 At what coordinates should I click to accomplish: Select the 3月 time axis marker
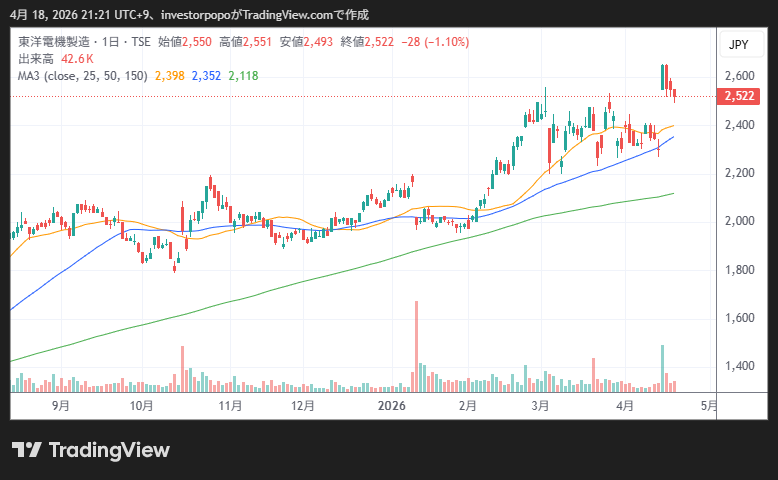pos(541,406)
